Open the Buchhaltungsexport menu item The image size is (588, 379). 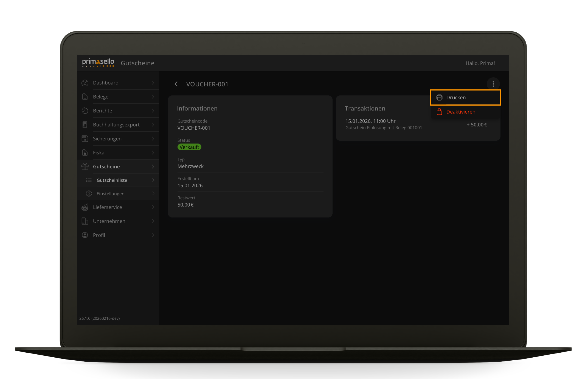[x=118, y=125]
